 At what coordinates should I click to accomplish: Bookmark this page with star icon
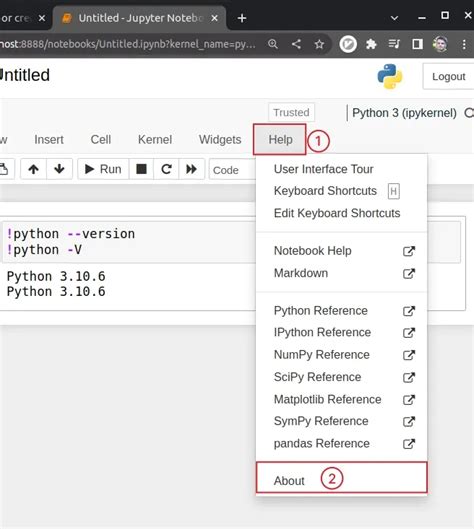[x=319, y=44]
